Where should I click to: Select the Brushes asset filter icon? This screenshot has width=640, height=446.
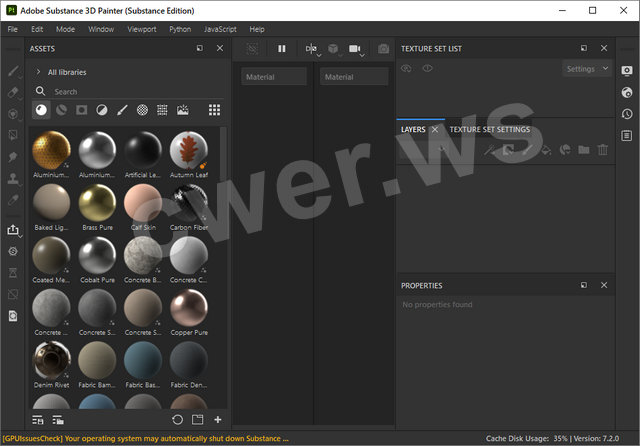[122, 110]
